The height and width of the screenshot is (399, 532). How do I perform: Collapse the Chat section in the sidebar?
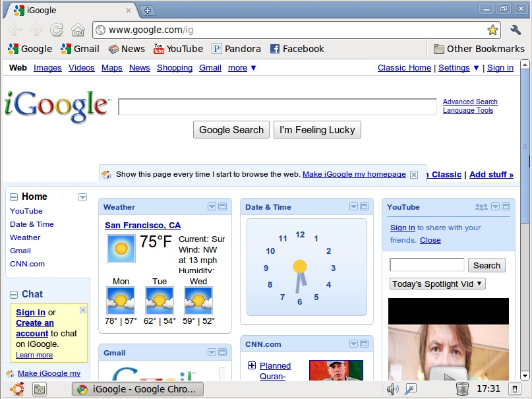14,295
